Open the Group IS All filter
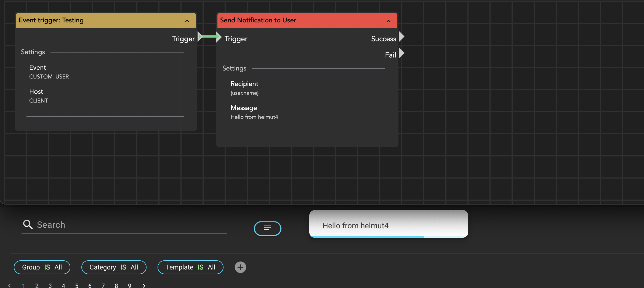The width and height of the screenshot is (644, 288). click(42, 267)
